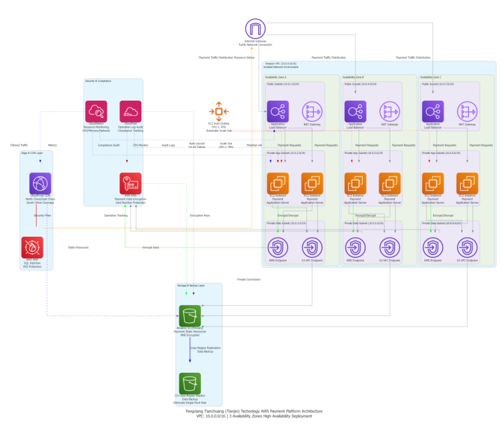Click the Security & Compliance group label
Image resolution: width=504 pixels, height=426 pixels.
pyautogui.click(x=98, y=81)
